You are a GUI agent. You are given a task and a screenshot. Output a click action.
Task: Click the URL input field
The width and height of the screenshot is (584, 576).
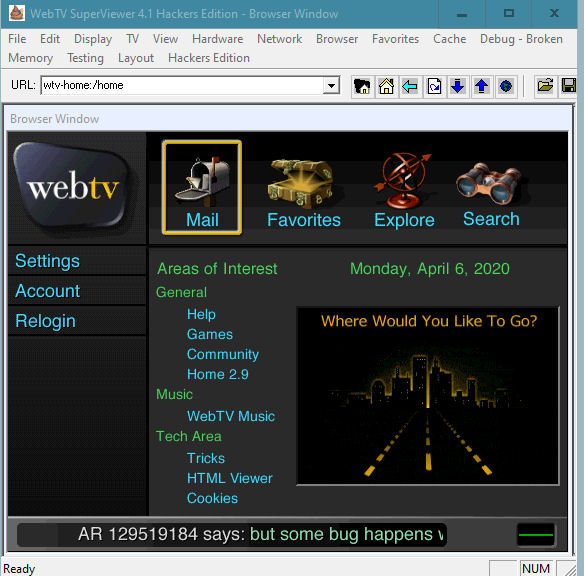click(x=182, y=85)
